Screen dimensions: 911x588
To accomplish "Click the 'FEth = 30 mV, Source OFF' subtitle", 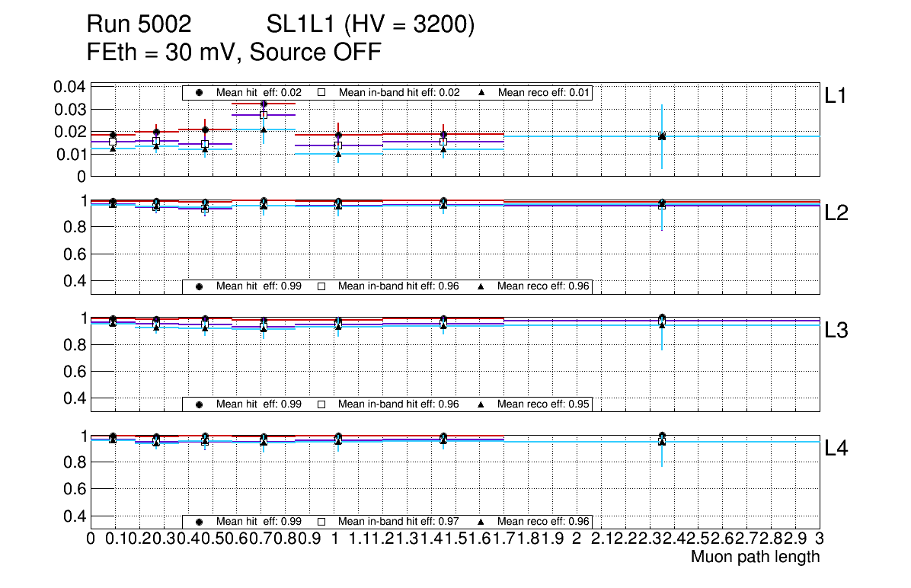I will (x=234, y=52).
